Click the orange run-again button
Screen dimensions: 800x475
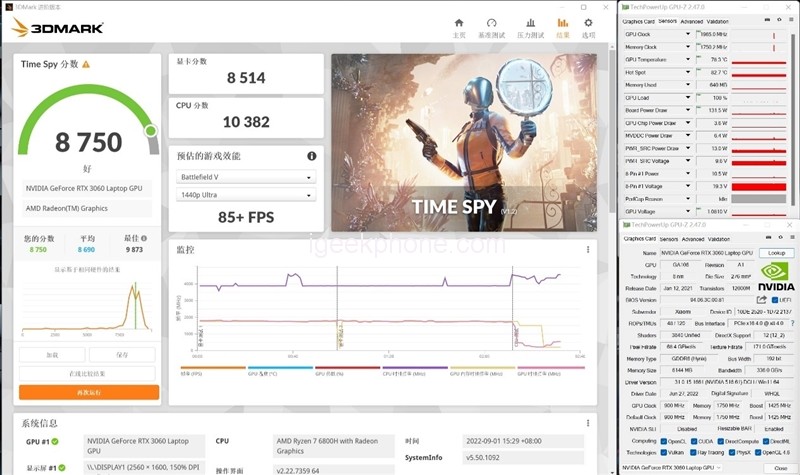click(88, 392)
